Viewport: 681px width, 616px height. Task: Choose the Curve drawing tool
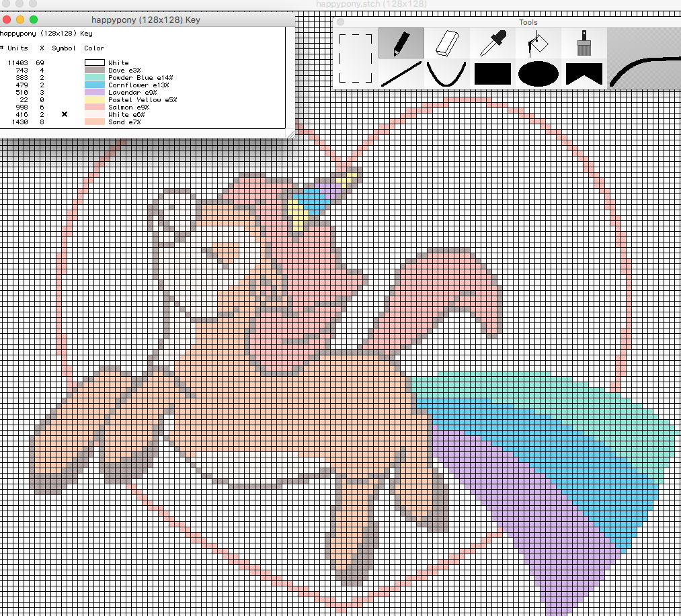tap(447, 74)
